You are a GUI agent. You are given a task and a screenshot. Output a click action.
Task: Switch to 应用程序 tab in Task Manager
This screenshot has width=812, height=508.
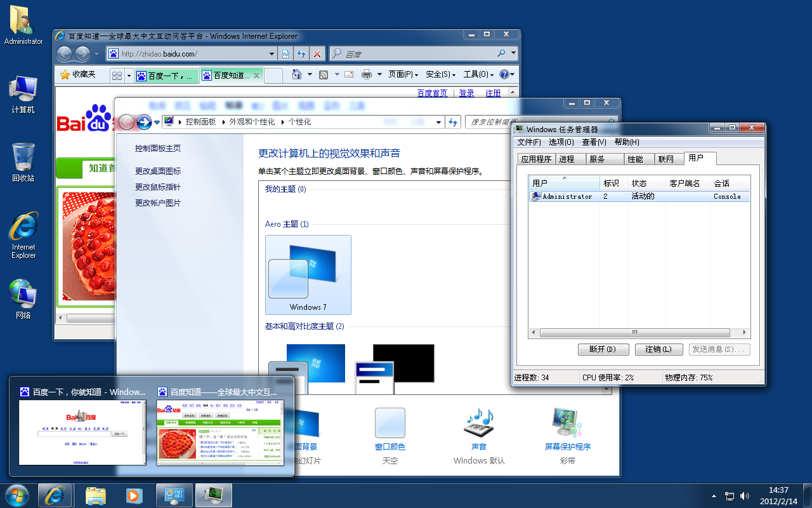point(537,159)
